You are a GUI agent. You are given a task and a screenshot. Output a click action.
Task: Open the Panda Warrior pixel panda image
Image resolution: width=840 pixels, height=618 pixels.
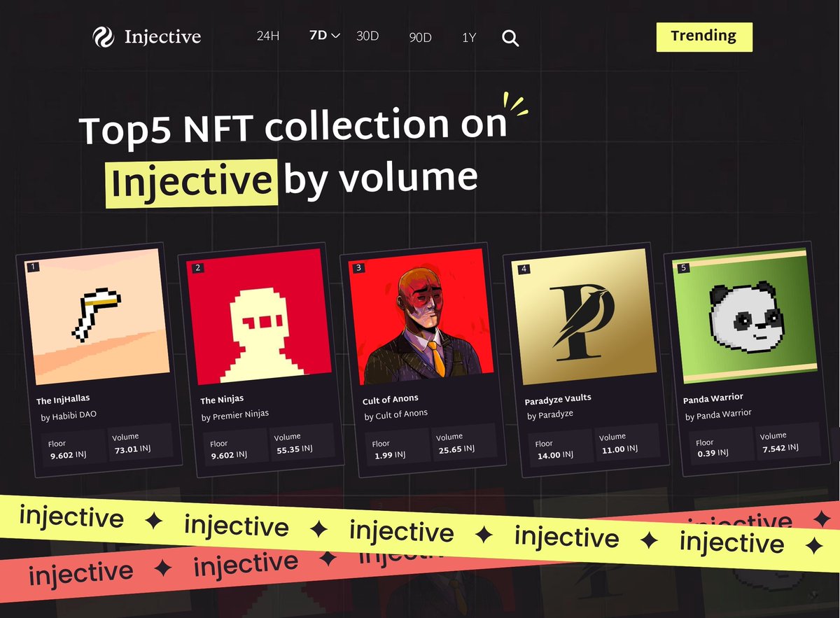point(745,316)
